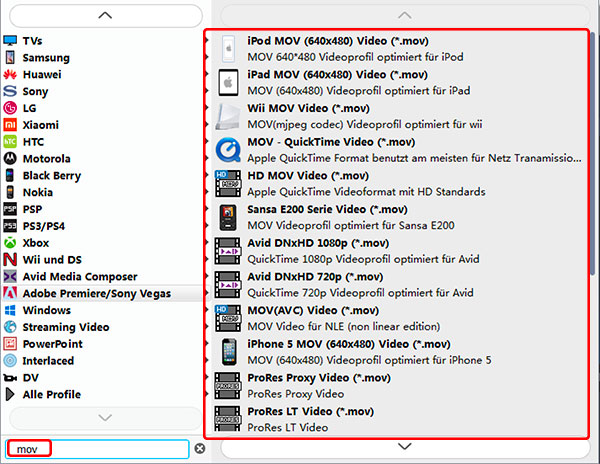The width and height of the screenshot is (600, 464).
Task: Click the QuickTime logo icon
Action: click(x=228, y=150)
